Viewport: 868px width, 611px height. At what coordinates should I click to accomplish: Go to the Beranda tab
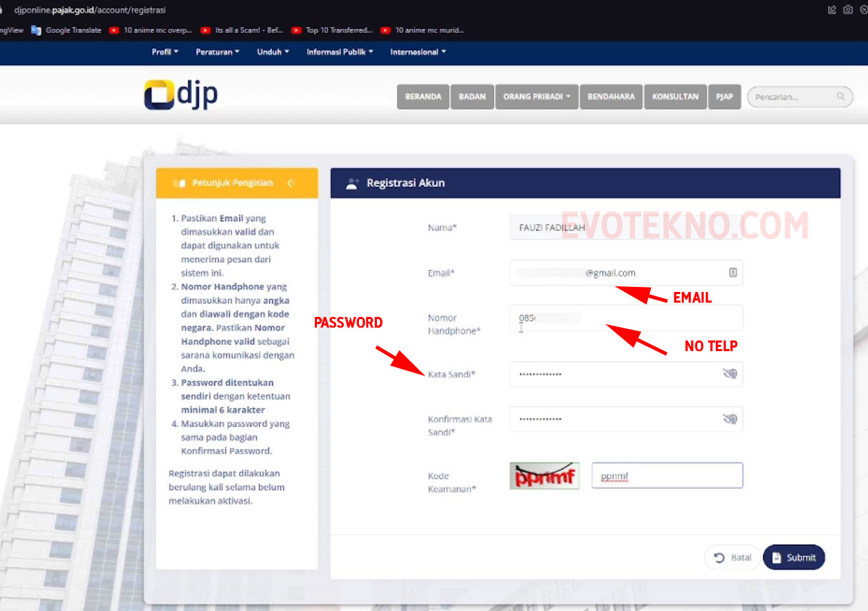tap(423, 96)
